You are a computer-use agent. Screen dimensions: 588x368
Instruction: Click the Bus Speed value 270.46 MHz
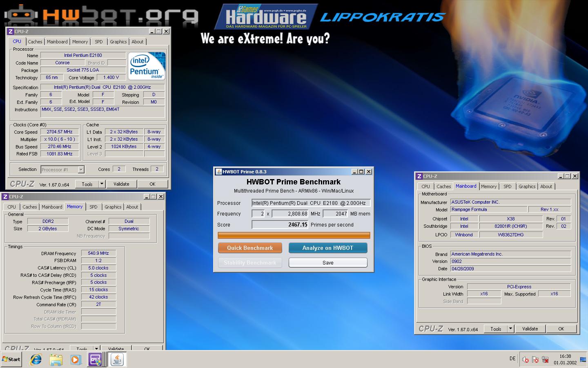point(60,146)
